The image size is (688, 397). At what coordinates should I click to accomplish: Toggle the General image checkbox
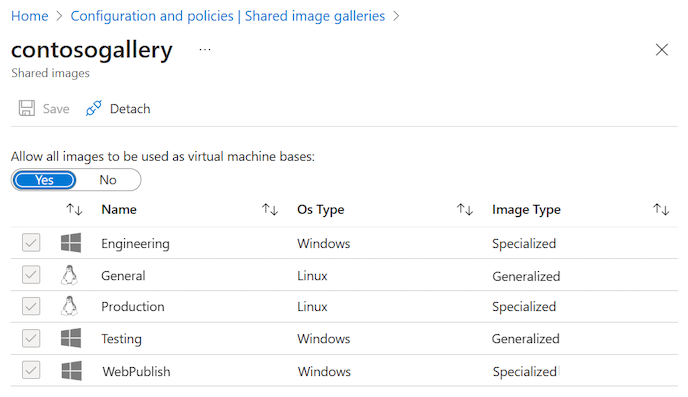click(31, 275)
